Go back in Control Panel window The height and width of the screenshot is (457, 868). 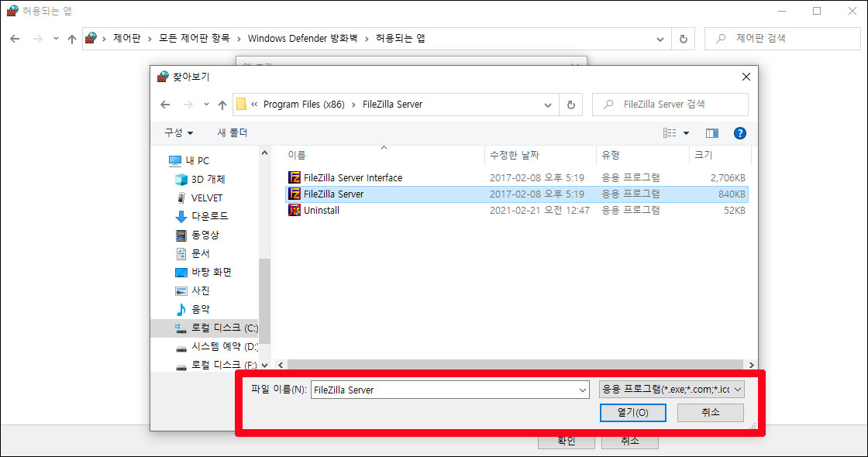point(15,39)
